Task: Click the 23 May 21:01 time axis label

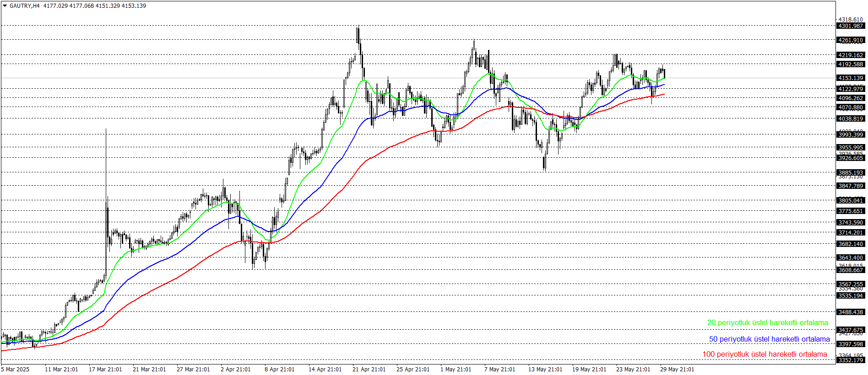Action: coord(633,370)
